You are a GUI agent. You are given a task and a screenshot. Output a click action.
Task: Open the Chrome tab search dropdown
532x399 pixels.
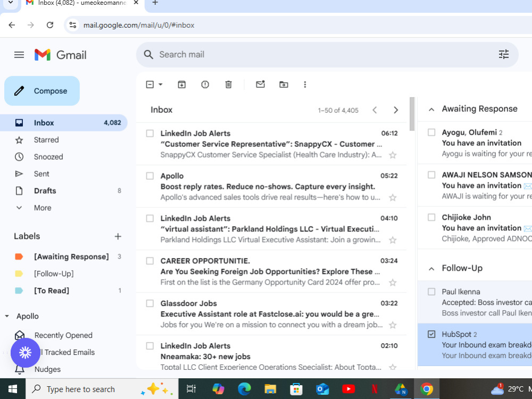[x=11, y=3]
